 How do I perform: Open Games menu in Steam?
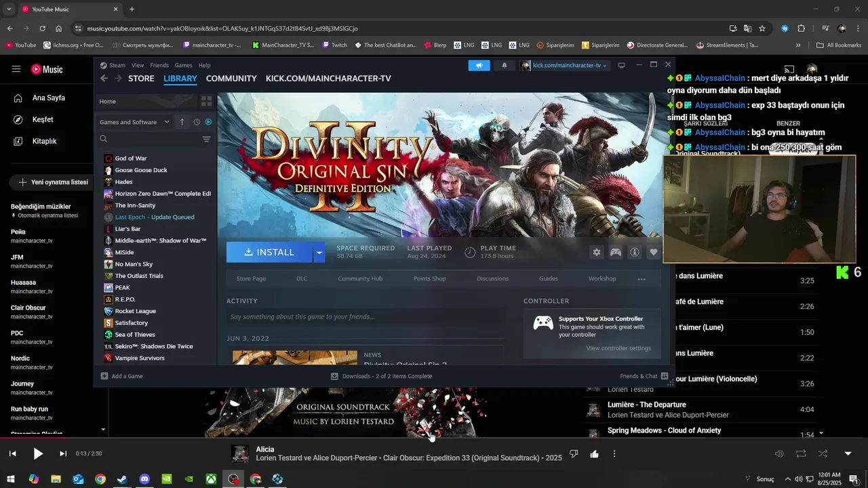pyautogui.click(x=184, y=66)
